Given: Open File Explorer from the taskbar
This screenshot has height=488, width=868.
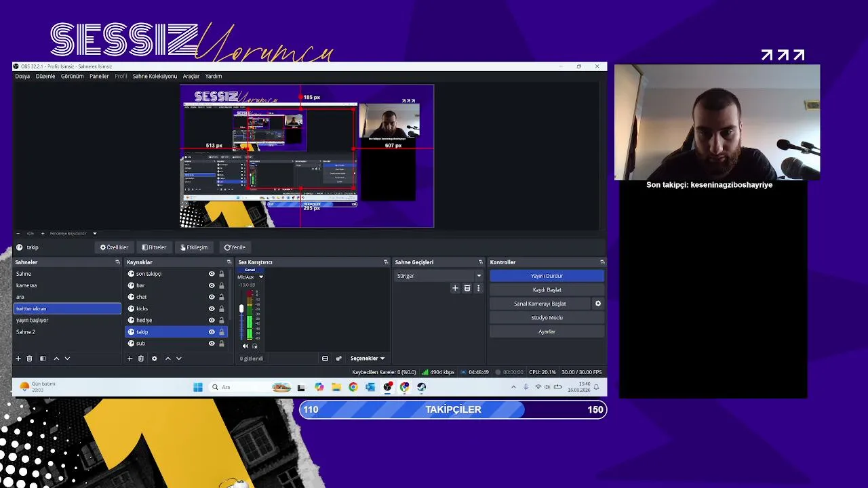Looking at the screenshot, I should point(336,387).
